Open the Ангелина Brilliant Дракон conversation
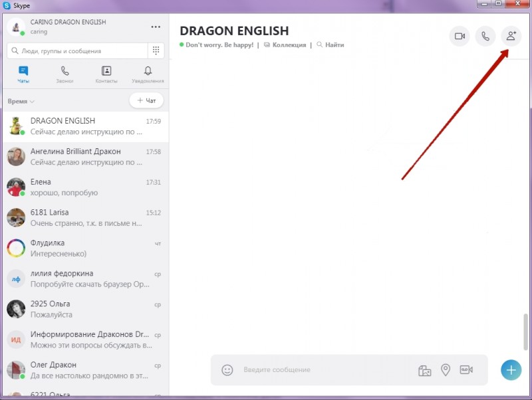 coord(86,157)
